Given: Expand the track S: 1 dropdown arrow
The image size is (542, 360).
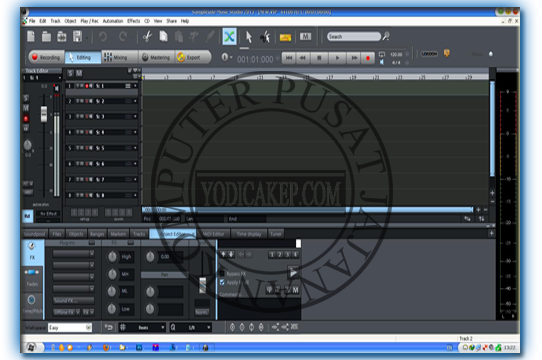Looking at the screenshot, I should pos(135,86).
